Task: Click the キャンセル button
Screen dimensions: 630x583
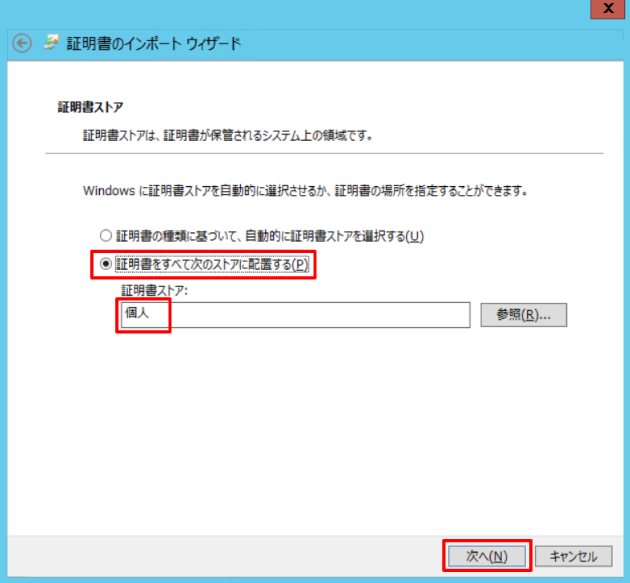Action: tap(573, 556)
